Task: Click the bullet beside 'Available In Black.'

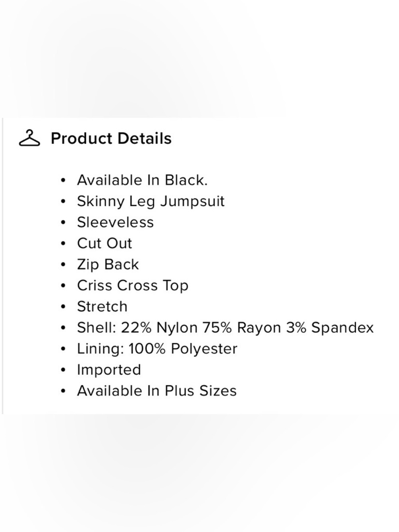Action: click(x=63, y=181)
